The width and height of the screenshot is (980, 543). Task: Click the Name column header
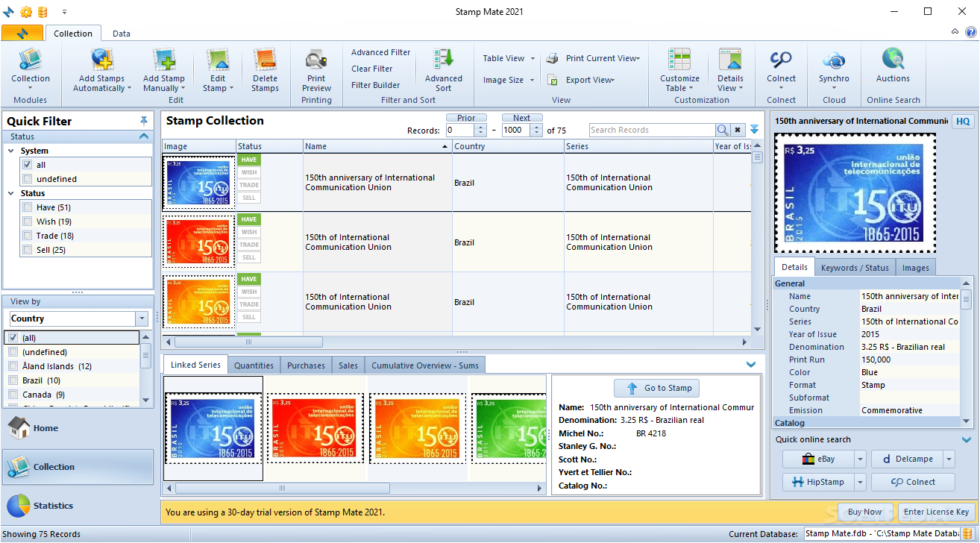tap(377, 146)
